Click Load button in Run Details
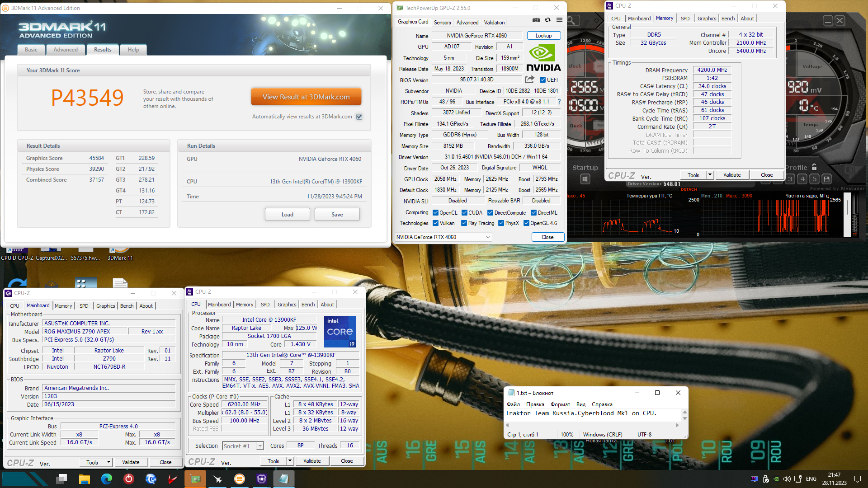The image size is (868, 488). [x=288, y=215]
